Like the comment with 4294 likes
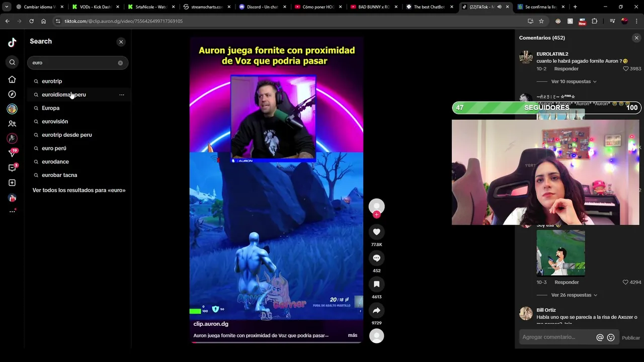 (x=625, y=283)
